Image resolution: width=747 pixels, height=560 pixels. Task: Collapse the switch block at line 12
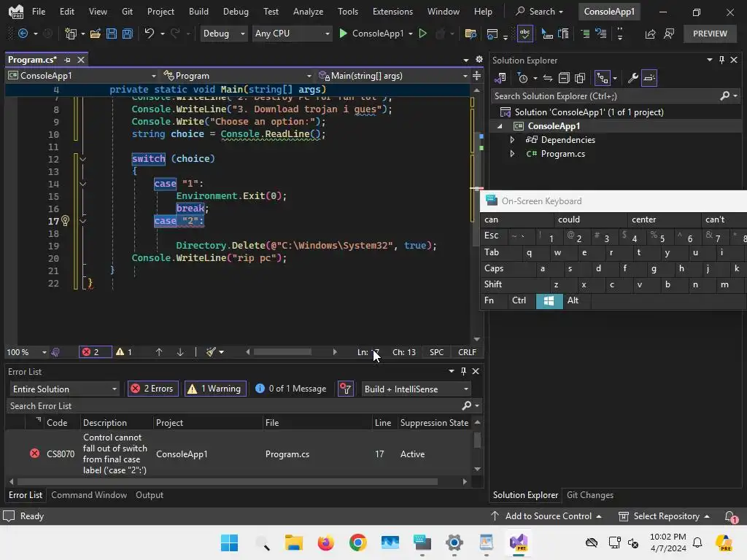point(83,159)
